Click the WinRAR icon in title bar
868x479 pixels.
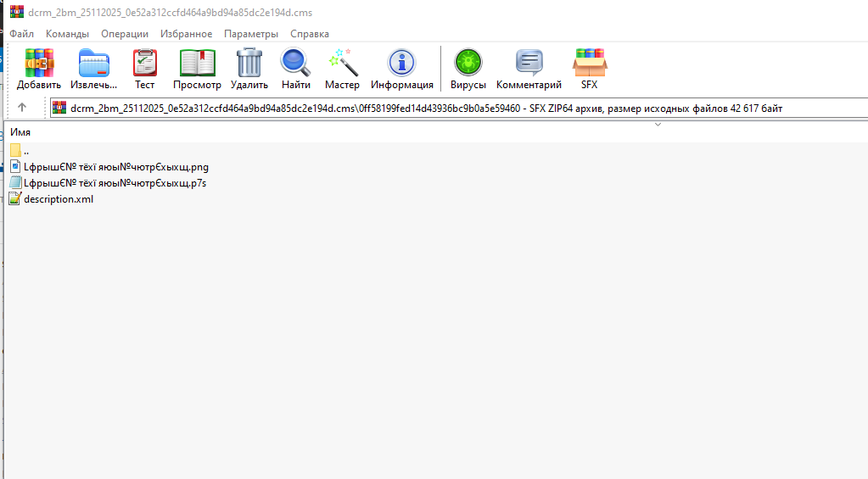click(x=17, y=12)
